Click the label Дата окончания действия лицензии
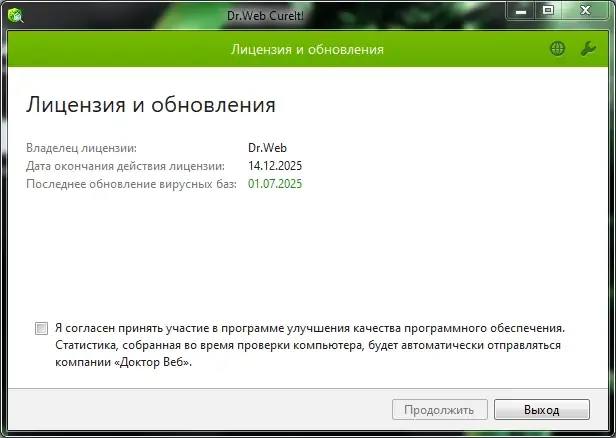616x438 pixels. 125,166
